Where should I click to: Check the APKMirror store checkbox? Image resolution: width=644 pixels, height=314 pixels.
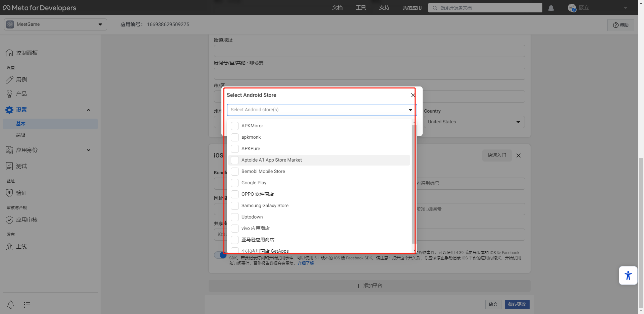(x=235, y=126)
